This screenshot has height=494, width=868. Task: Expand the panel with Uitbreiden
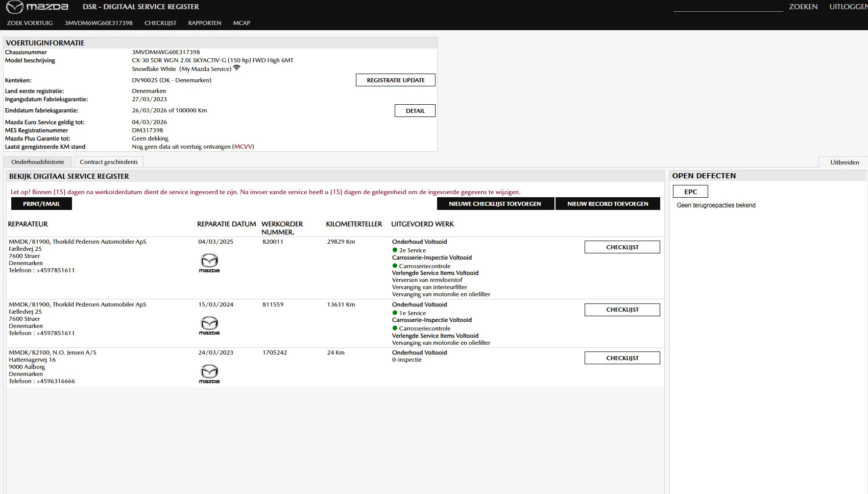coord(845,162)
